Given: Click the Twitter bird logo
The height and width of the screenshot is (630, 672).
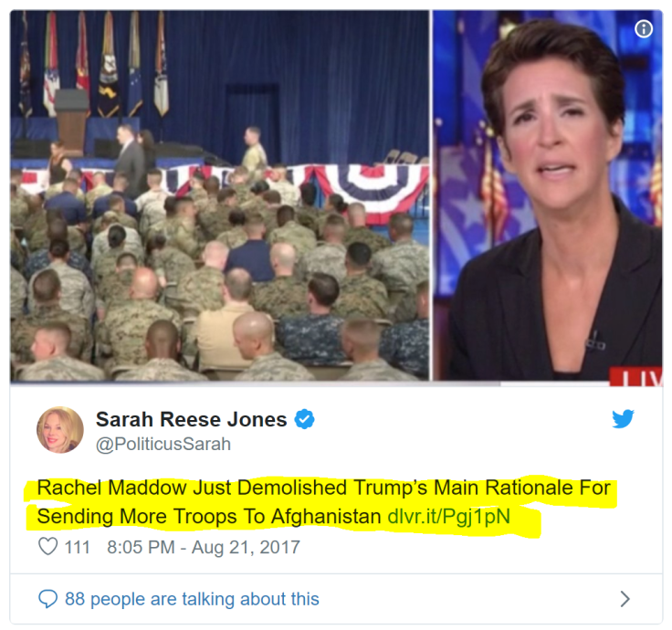Looking at the screenshot, I should [x=623, y=419].
